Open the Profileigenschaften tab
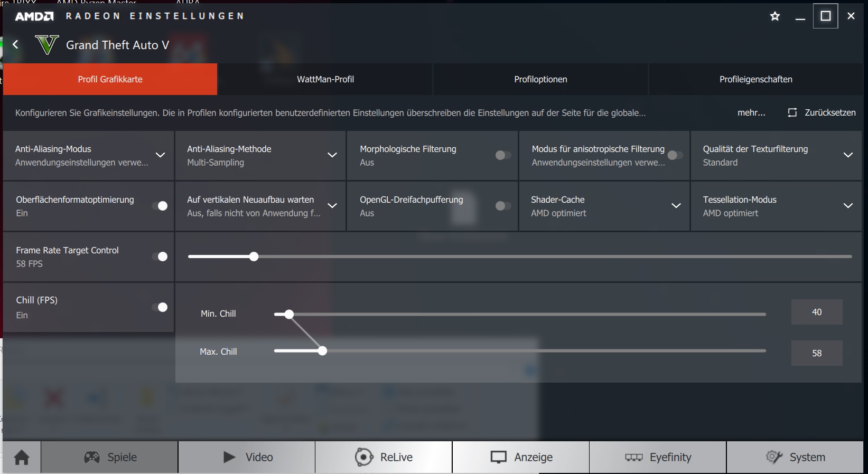Screen dimensions: 868x474 756,79
